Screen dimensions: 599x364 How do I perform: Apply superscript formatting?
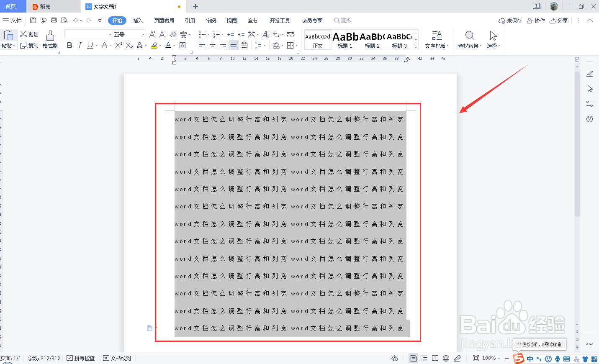click(118, 46)
